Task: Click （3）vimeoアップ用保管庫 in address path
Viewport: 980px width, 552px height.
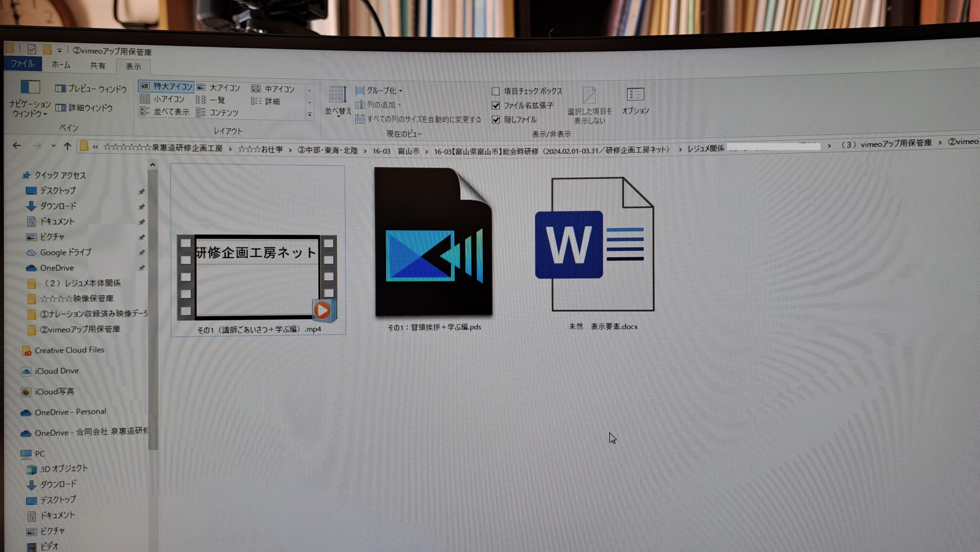Action: pos(886,144)
